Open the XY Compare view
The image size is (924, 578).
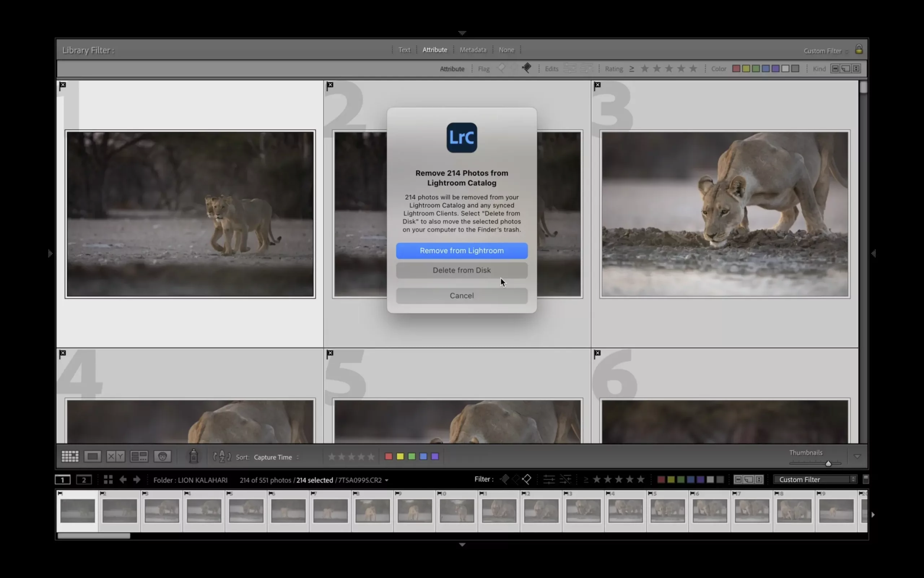coord(116,456)
